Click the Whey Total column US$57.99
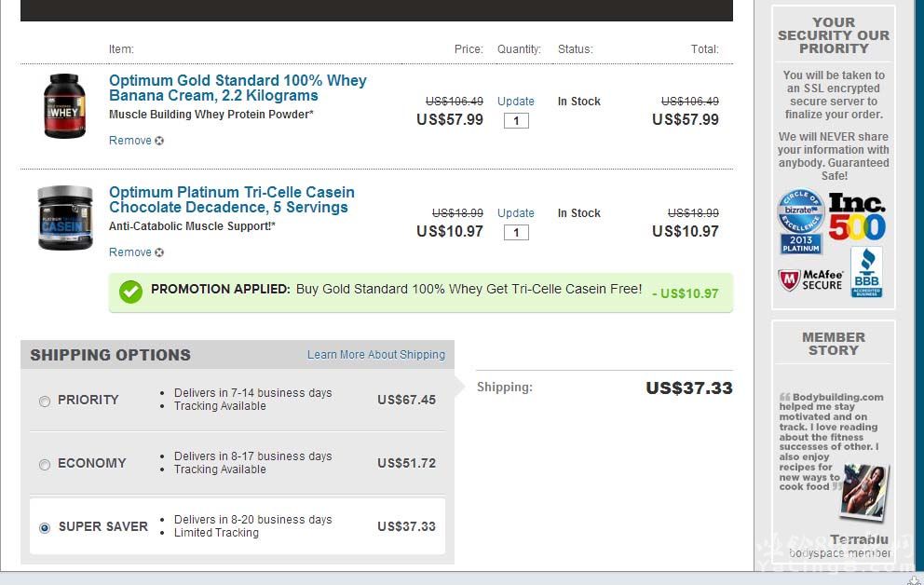 click(x=685, y=119)
